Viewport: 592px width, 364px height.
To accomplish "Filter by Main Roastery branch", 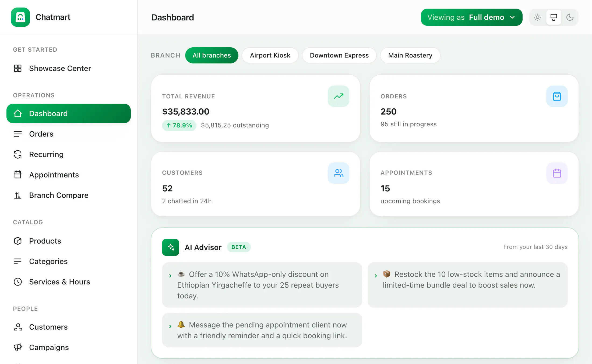I will click(410, 55).
